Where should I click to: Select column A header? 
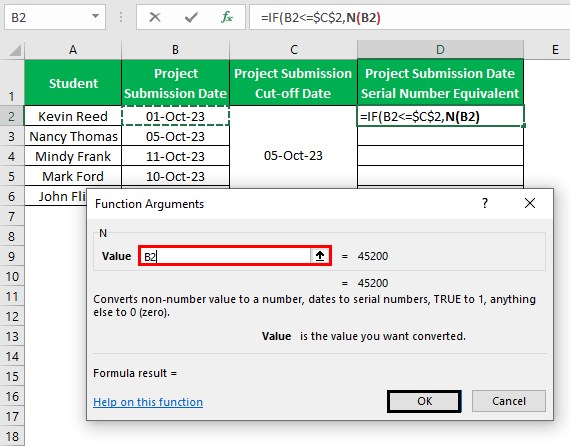coord(73,50)
